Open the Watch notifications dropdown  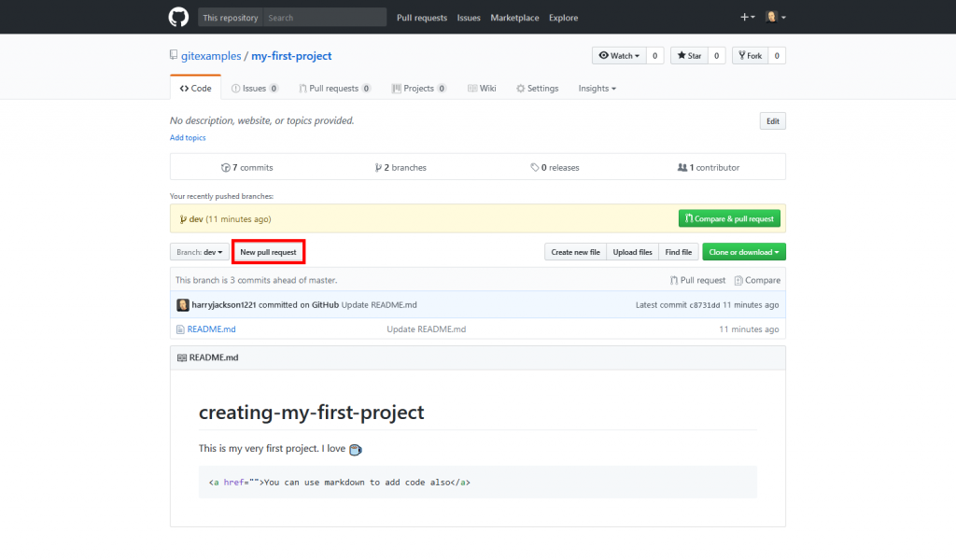[x=621, y=54]
